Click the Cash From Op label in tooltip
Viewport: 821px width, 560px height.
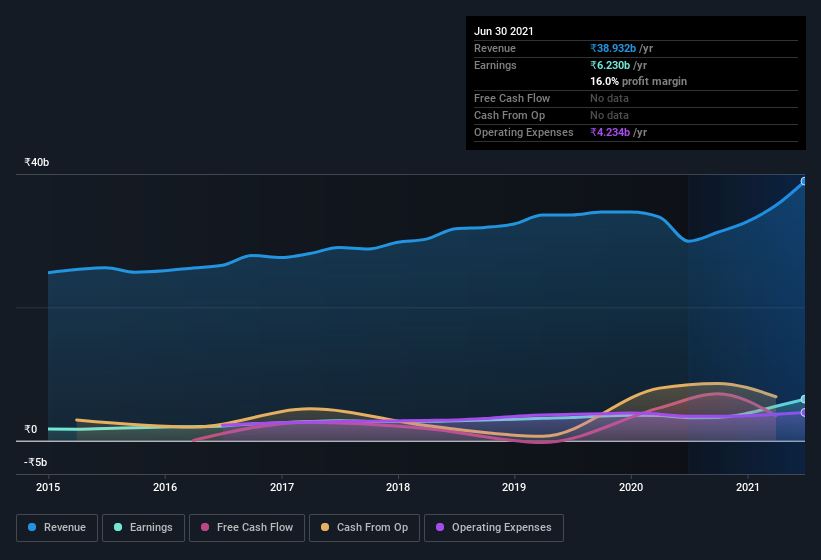(x=509, y=115)
